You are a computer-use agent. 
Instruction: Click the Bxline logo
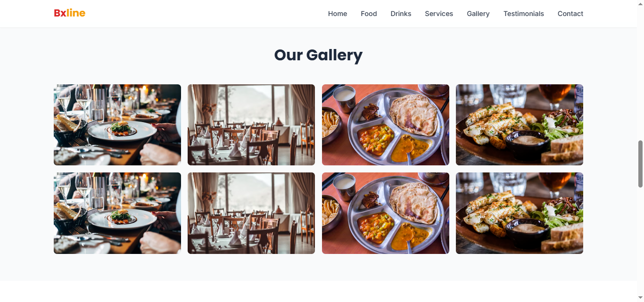(69, 13)
